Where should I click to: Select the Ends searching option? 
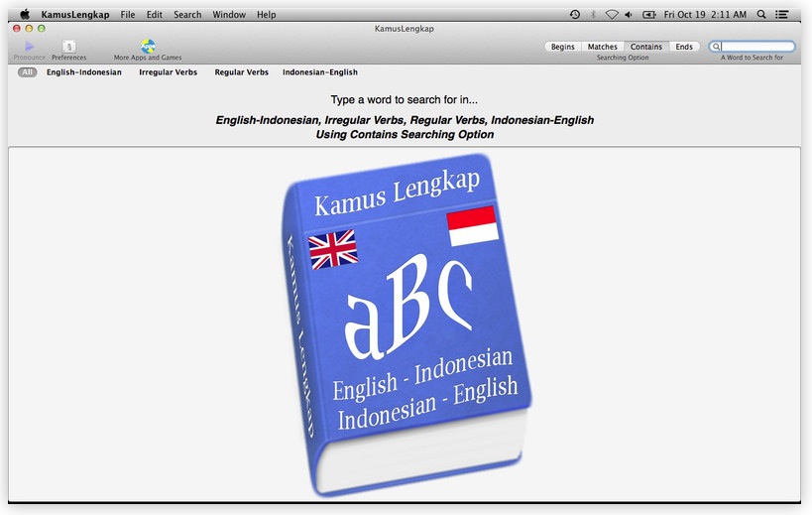click(684, 47)
